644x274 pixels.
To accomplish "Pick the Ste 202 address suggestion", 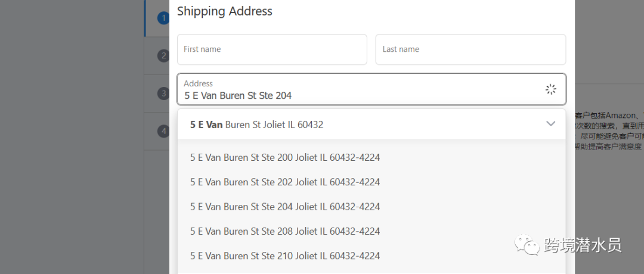I will 285,182.
